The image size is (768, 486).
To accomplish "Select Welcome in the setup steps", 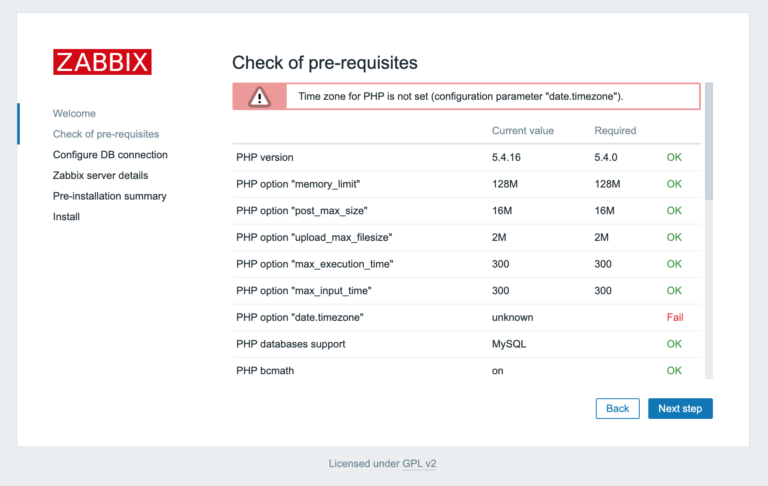I will 74,113.
